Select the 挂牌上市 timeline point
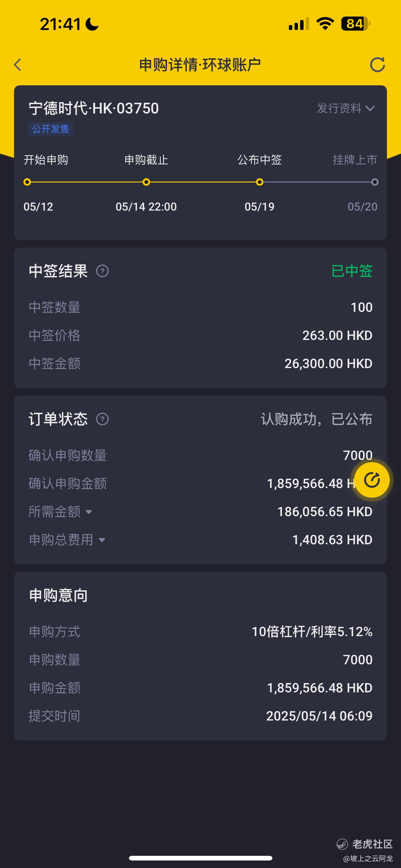Viewport: 401px width, 868px height. (x=375, y=182)
